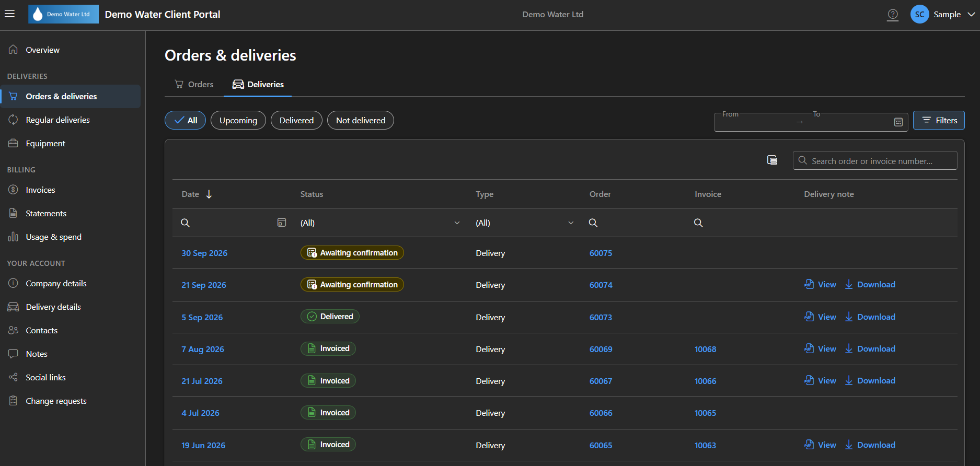Screen dimensions: 980x466
Task: Click the Regular deliveries sidebar icon
Action: tap(13, 120)
